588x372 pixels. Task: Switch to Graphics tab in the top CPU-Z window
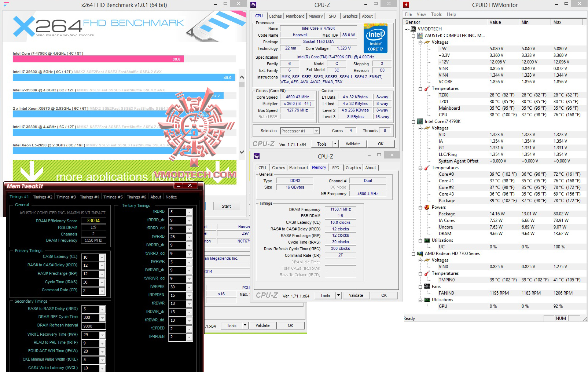pos(350,16)
